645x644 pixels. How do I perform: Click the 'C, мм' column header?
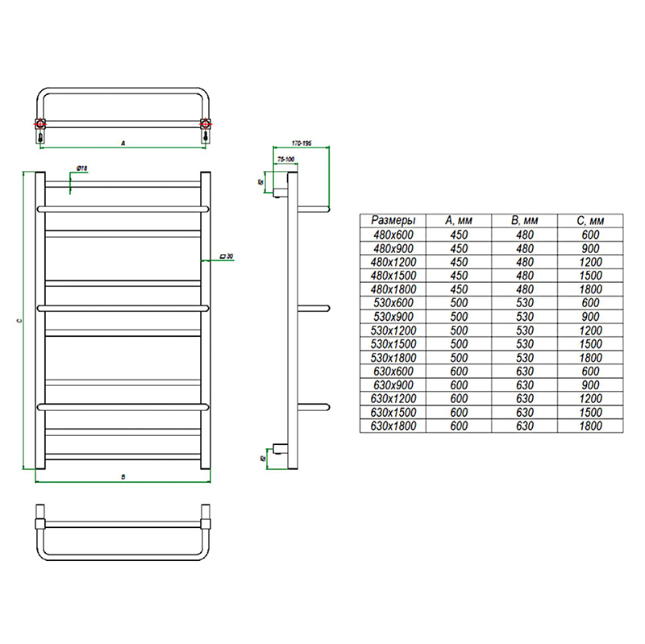pos(590,220)
